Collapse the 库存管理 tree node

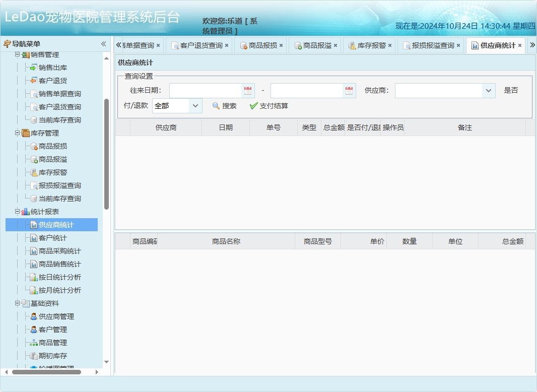[16, 133]
